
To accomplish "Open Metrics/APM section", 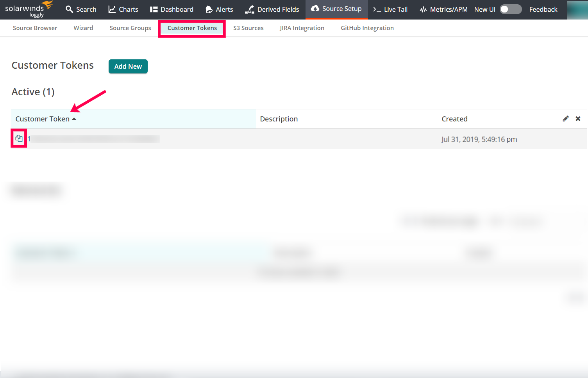I will pos(443,9).
